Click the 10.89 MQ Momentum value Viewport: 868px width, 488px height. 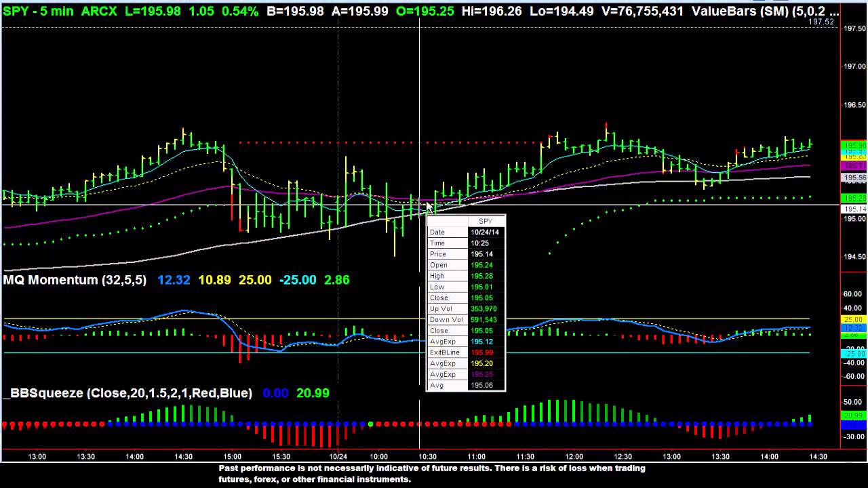click(x=214, y=279)
